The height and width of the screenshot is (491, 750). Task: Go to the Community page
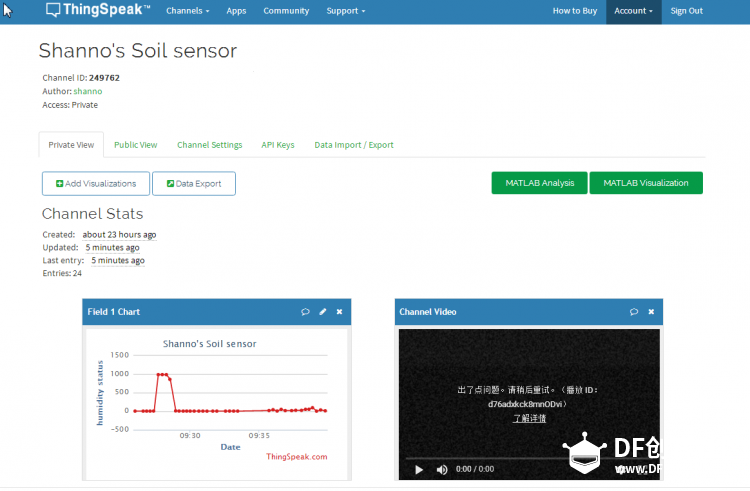coord(286,11)
